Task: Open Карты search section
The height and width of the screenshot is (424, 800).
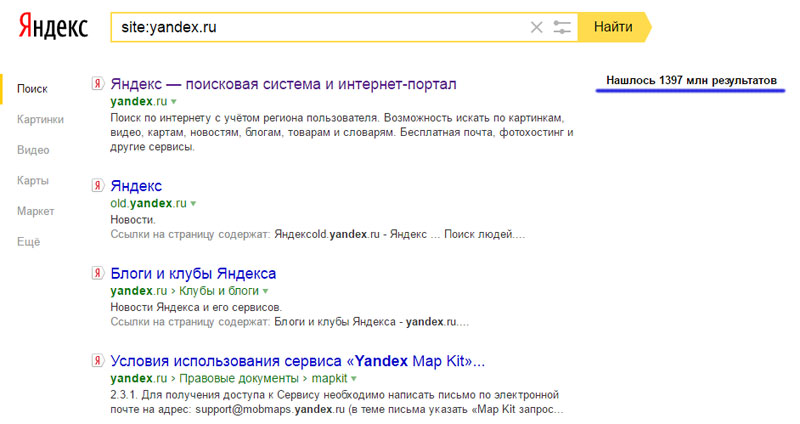Action: (33, 181)
